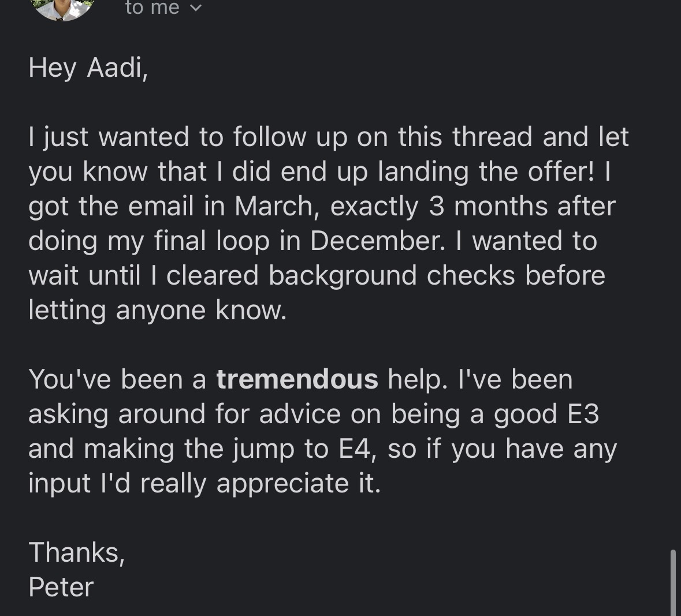Tap the "E3" level text
The width and height of the screenshot is (681, 616).
tap(583, 414)
